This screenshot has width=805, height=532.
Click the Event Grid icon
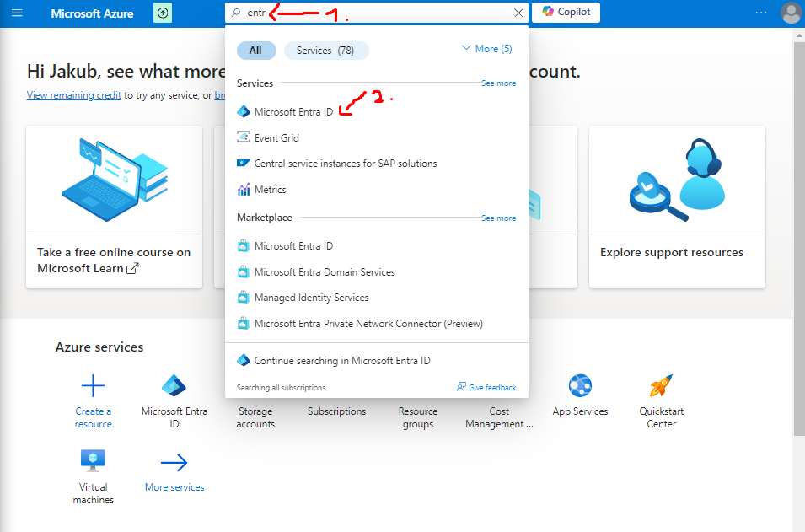(244, 137)
